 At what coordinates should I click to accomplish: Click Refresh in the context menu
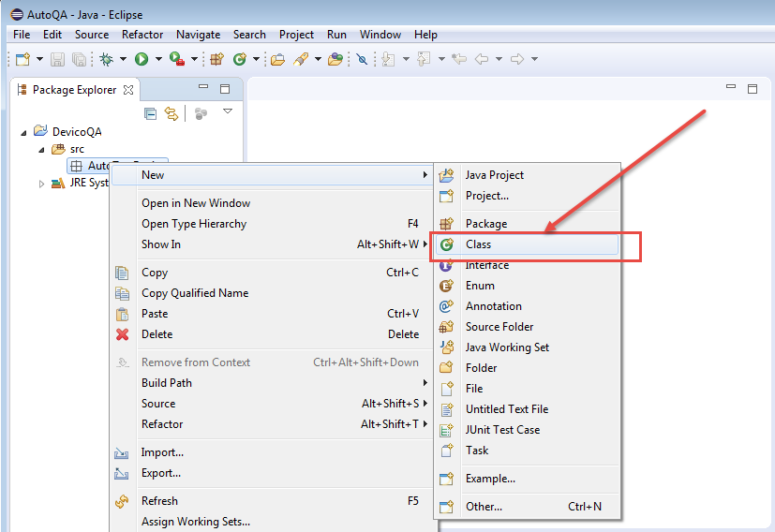coord(272,501)
